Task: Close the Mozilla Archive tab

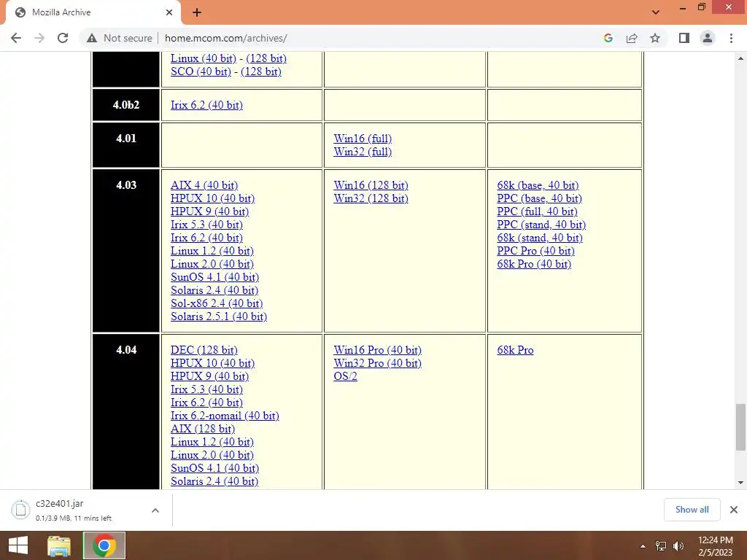Action: click(169, 12)
